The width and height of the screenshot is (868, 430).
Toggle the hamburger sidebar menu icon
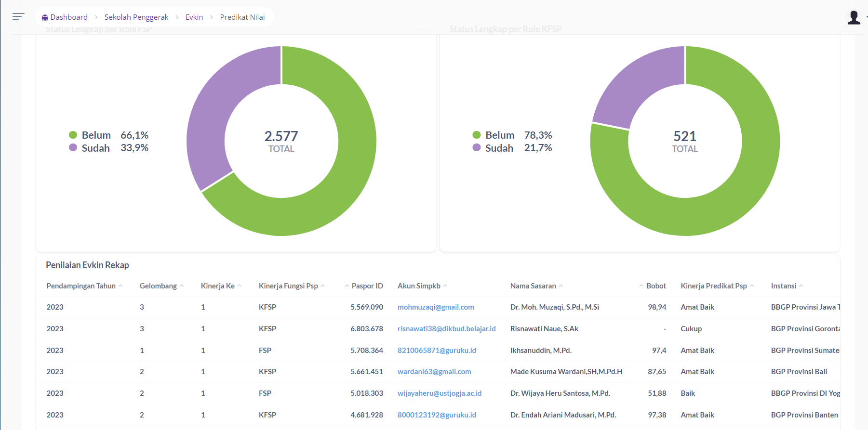coord(18,17)
